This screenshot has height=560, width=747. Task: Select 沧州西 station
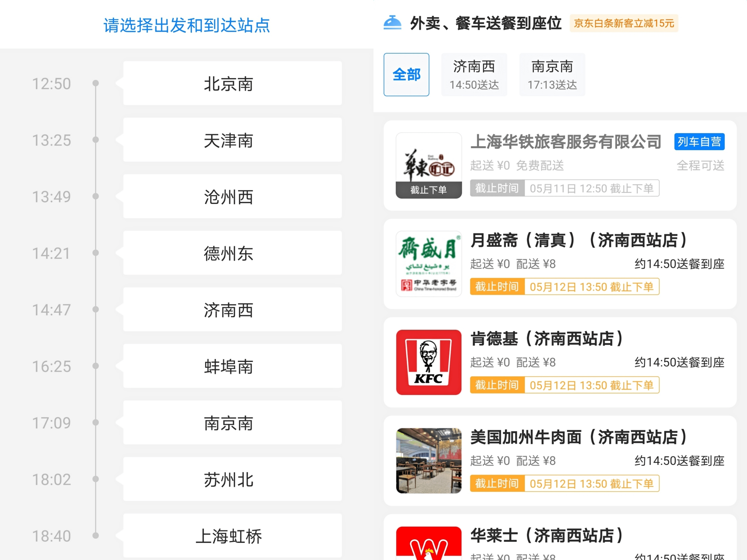click(232, 196)
